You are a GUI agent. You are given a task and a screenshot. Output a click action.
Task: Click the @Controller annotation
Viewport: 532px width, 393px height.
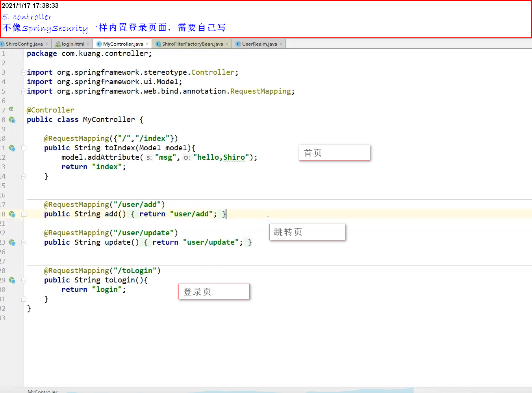(x=50, y=110)
